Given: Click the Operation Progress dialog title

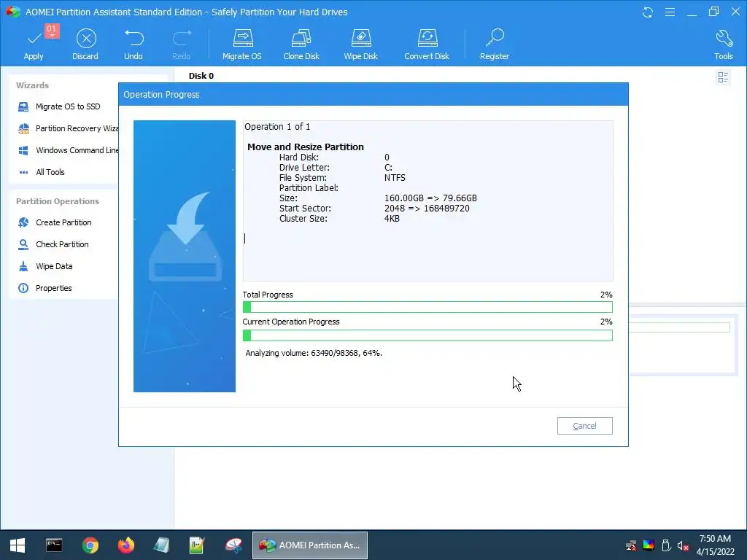Looking at the screenshot, I should point(161,94).
